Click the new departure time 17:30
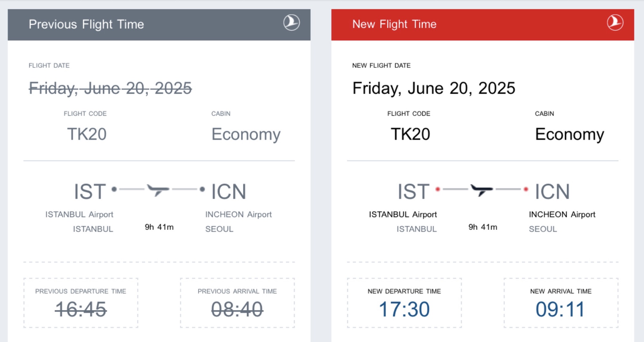The image size is (644, 342). point(404,309)
